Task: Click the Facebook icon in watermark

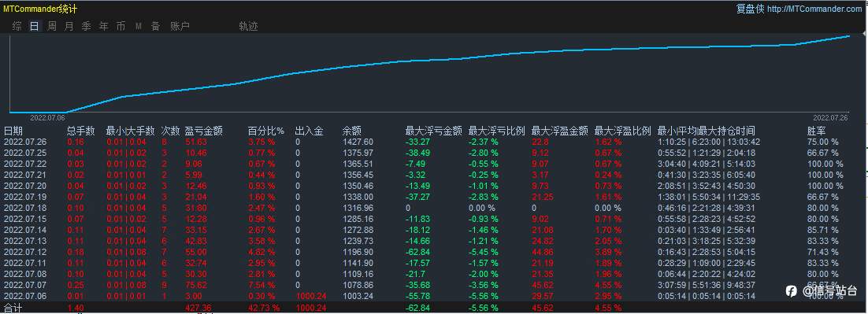Action: pos(792,291)
